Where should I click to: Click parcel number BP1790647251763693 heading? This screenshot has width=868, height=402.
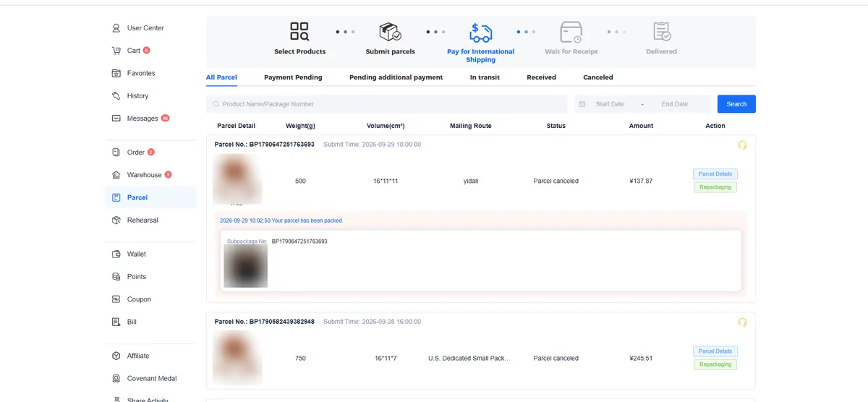[x=264, y=145]
